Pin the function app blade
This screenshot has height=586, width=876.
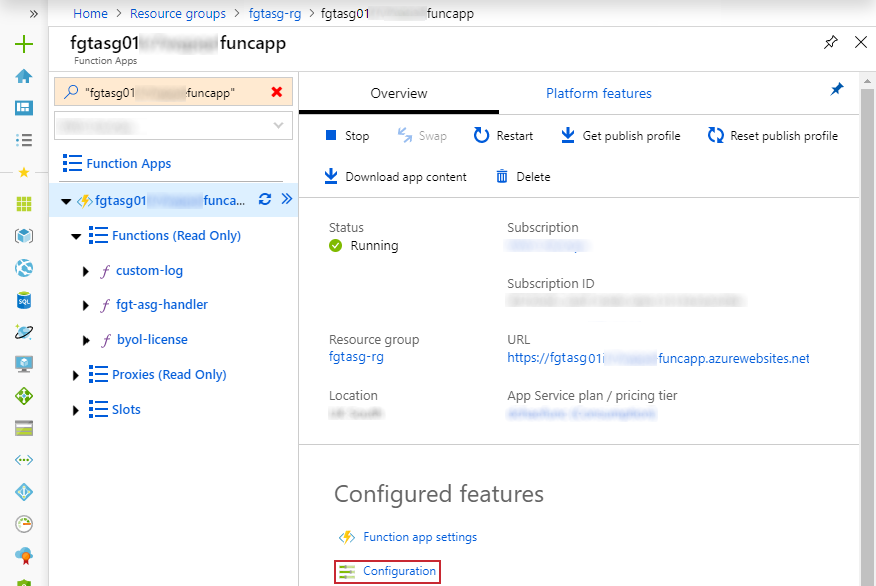pyautogui.click(x=830, y=43)
